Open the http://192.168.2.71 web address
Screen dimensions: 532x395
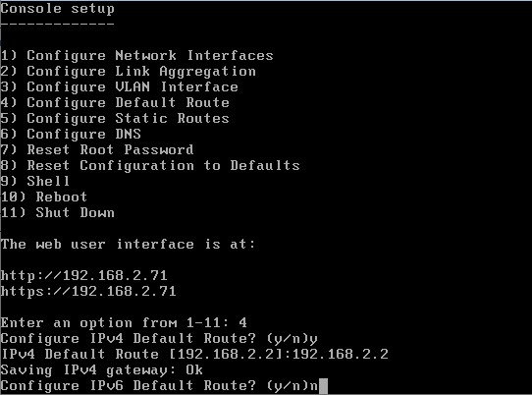click(83, 275)
